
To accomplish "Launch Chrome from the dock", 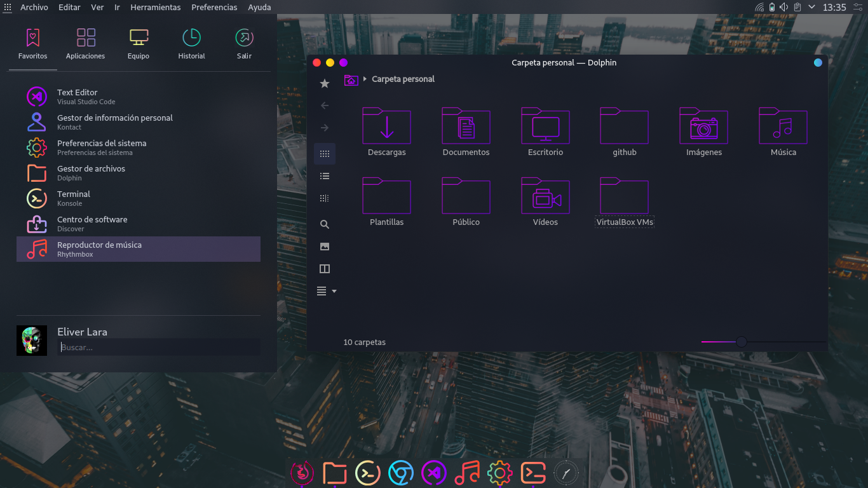I will click(x=401, y=473).
